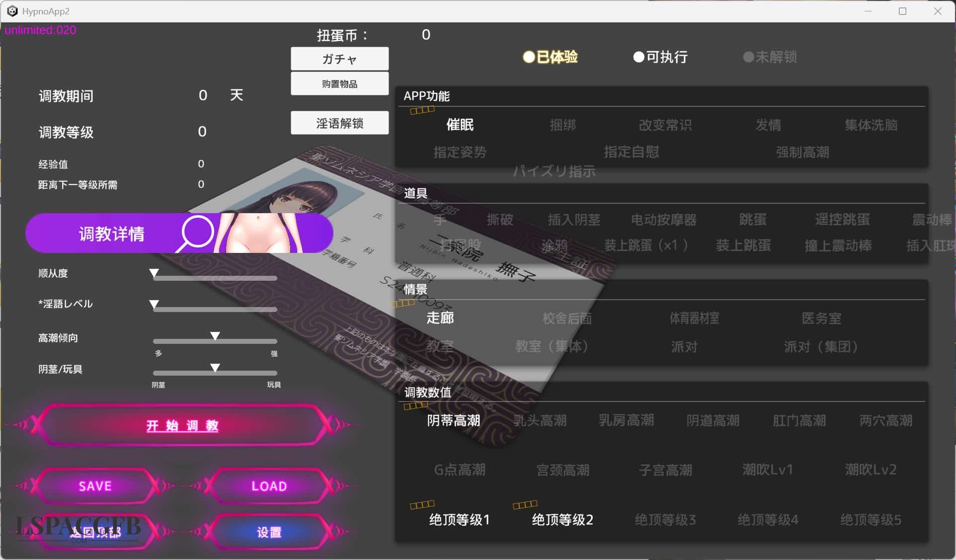Image resolution: width=956 pixels, height=560 pixels.
Task: Click the 顺从度 slider handle
Action: pyautogui.click(x=154, y=273)
